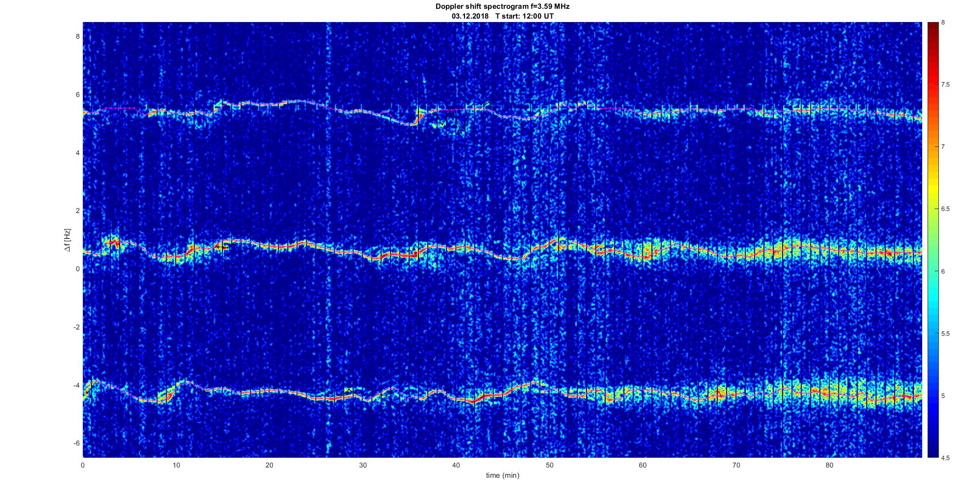Click the y-axis tick label '6'

77,94
